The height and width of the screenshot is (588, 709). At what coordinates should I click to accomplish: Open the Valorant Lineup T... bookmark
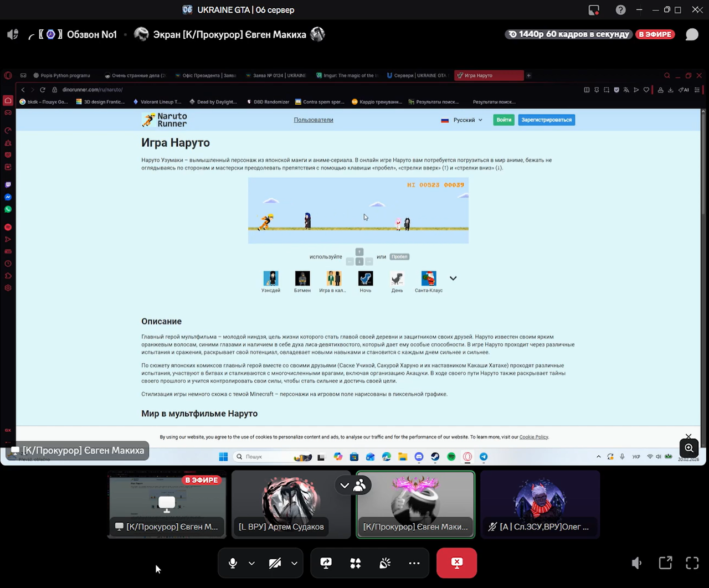(x=157, y=102)
